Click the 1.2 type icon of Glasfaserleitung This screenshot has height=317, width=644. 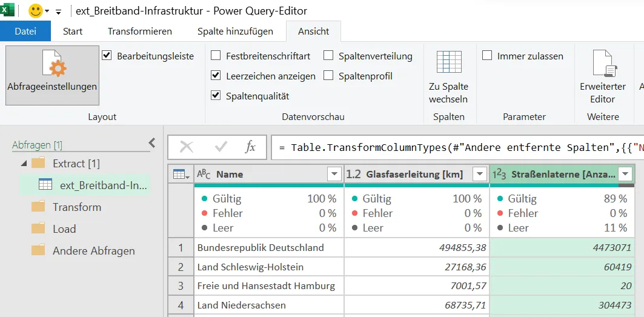coord(353,175)
